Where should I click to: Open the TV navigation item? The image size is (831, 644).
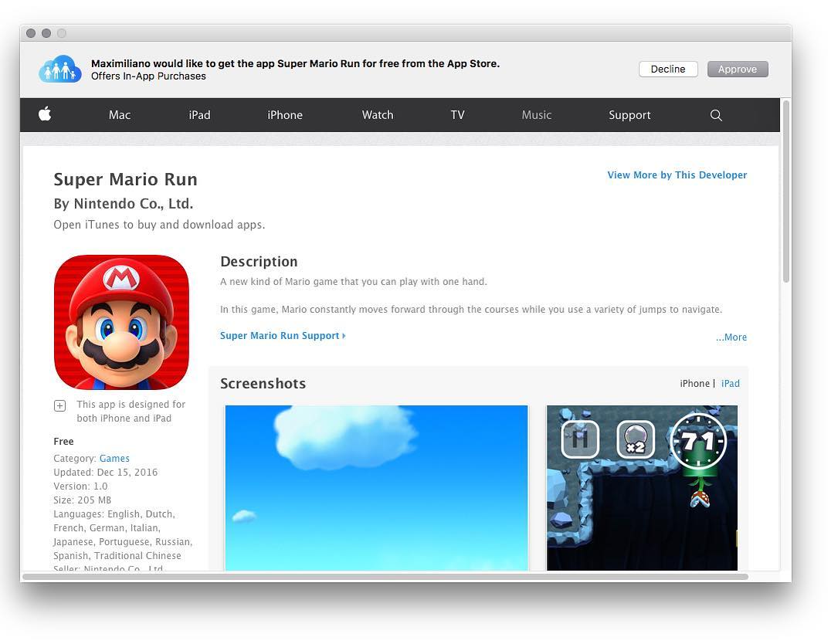tap(458, 115)
